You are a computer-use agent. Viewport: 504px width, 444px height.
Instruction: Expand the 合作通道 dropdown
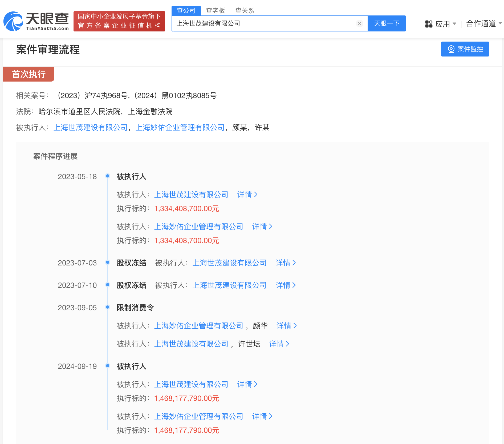[484, 24]
